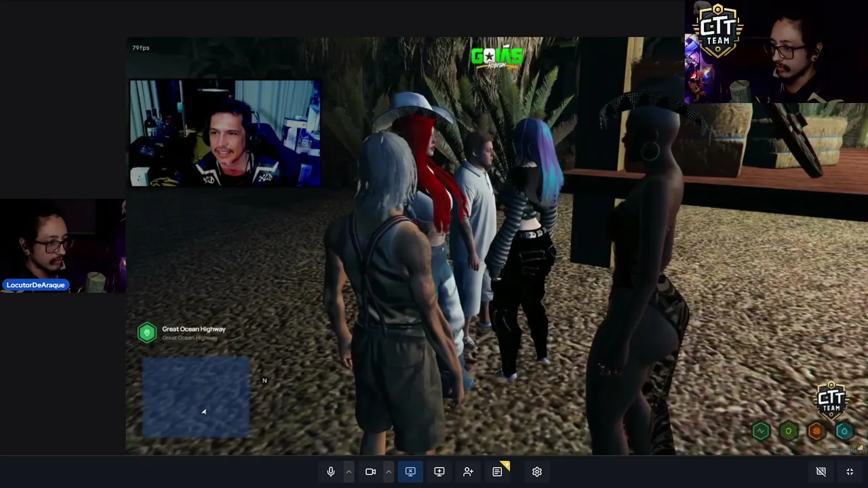868x488 pixels.
Task: Click the green armor shield hexagon HUD icon
Action: point(789,431)
